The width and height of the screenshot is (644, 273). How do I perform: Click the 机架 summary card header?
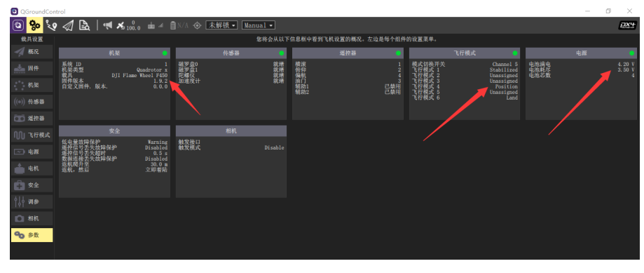[115, 53]
